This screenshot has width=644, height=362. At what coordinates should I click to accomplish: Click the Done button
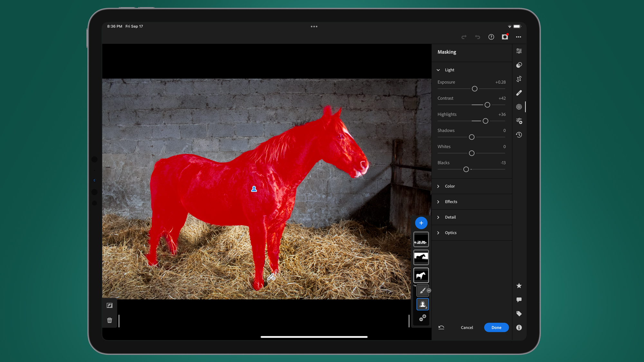pyautogui.click(x=496, y=328)
